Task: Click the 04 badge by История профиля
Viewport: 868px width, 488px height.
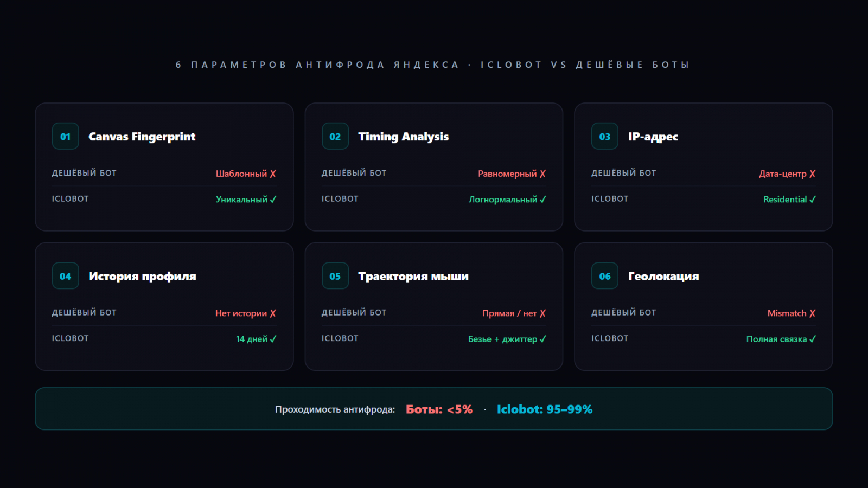Action: point(66,276)
